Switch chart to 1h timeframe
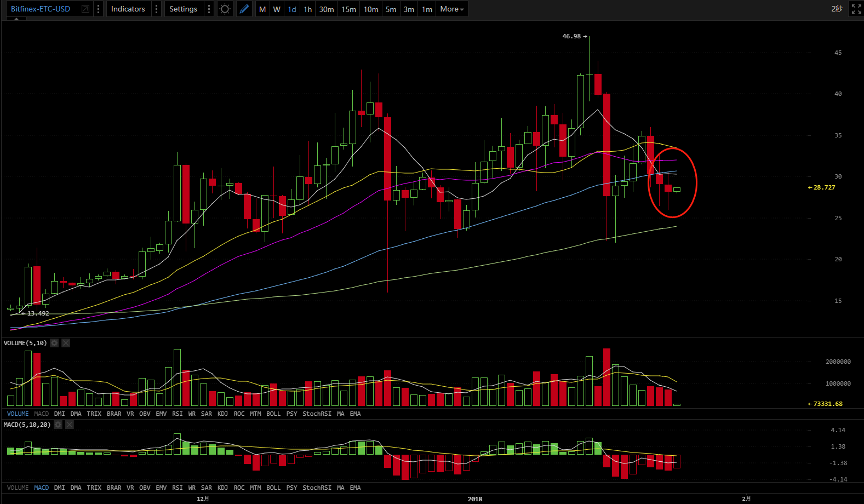 tap(308, 9)
